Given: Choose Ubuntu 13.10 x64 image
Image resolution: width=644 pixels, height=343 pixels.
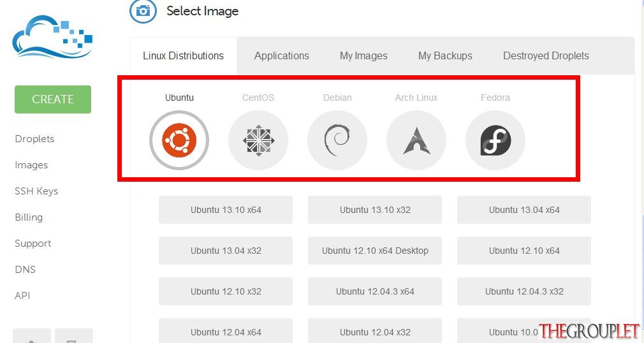Looking at the screenshot, I should 226,210.
